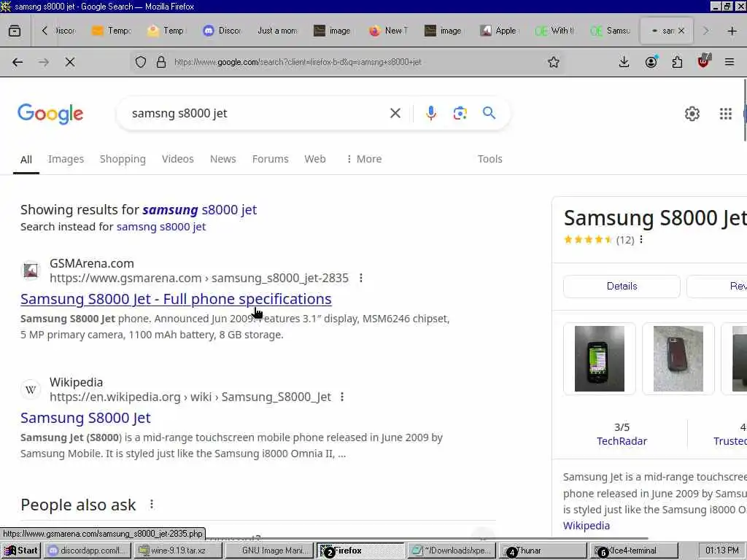Open options beside People also ask
This screenshot has width=747, height=560.
(152, 505)
